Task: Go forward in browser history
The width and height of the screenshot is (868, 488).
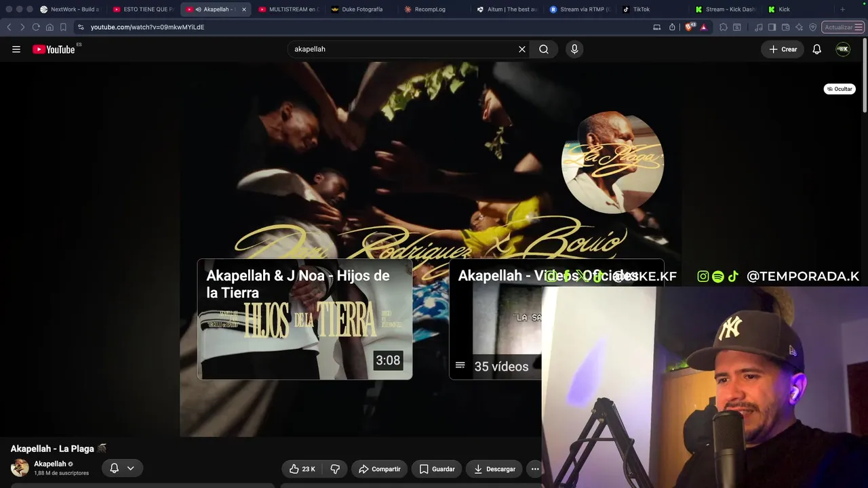Action: [x=22, y=27]
